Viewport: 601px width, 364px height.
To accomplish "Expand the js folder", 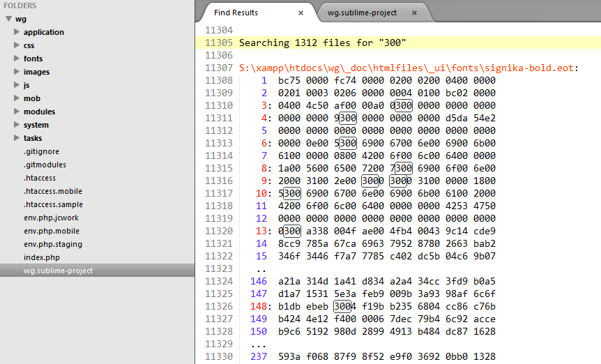I will 17,85.
